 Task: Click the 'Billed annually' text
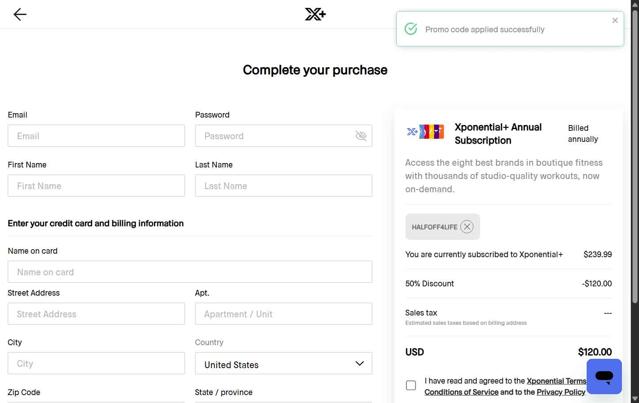coord(583,134)
